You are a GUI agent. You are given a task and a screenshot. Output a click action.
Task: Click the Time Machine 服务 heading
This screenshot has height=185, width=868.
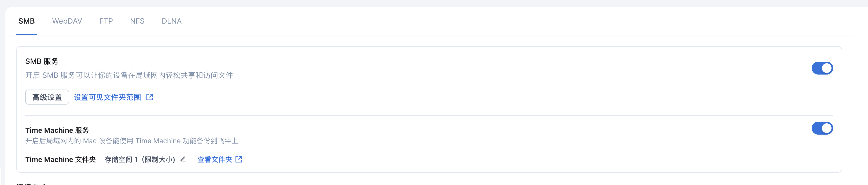[57, 130]
